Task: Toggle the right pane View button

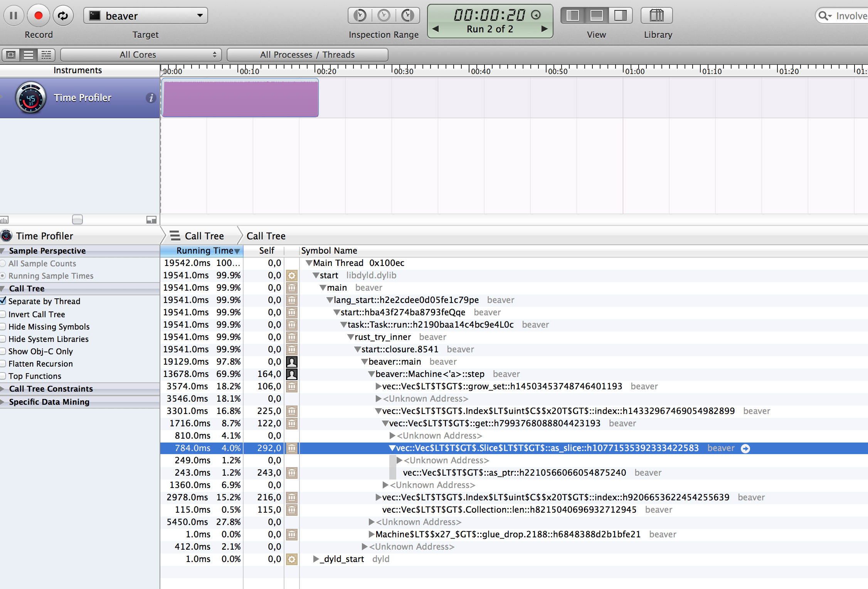Action: coord(621,15)
